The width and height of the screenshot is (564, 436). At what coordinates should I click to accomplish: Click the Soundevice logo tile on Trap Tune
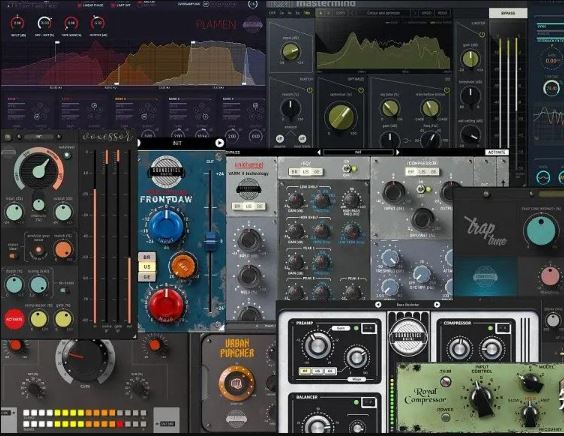click(484, 276)
